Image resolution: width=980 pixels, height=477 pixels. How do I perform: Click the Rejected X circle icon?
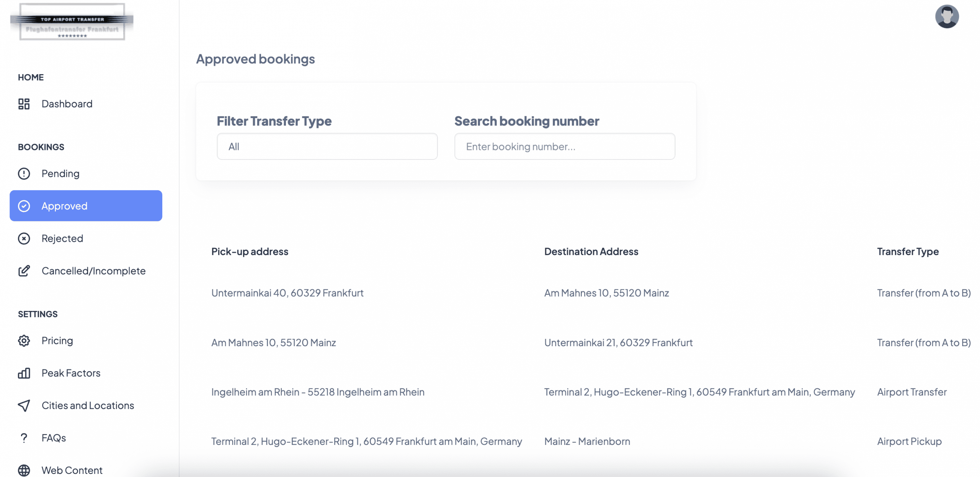coord(24,238)
